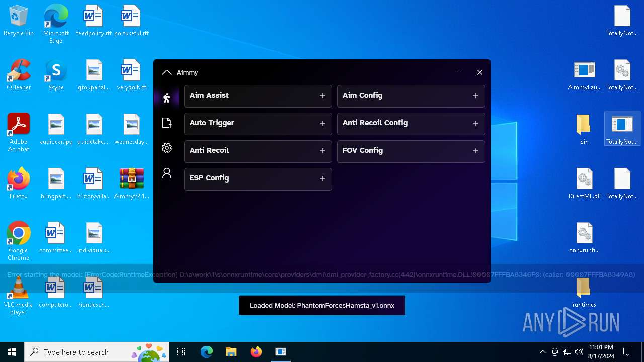Select the CCleaner desktop shortcut

[19, 75]
